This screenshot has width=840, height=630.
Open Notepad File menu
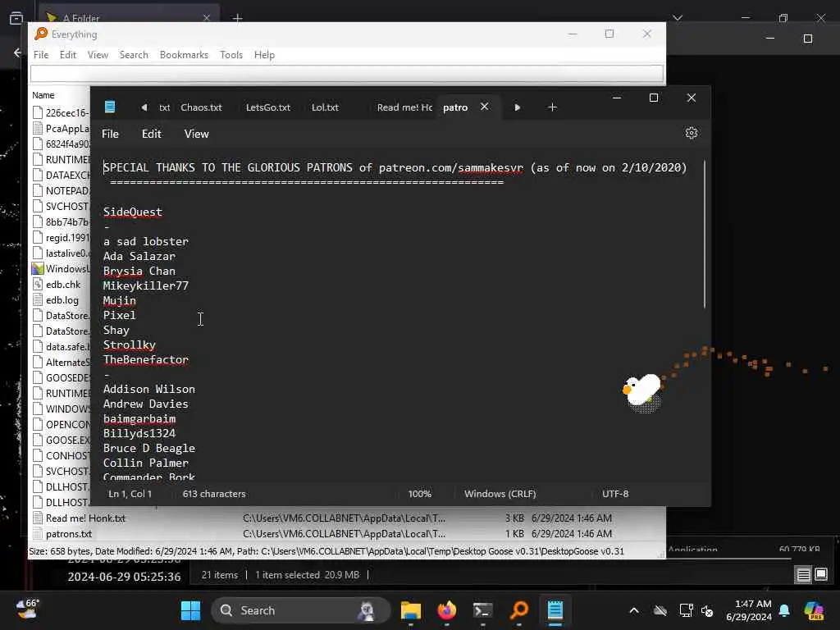click(111, 134)
